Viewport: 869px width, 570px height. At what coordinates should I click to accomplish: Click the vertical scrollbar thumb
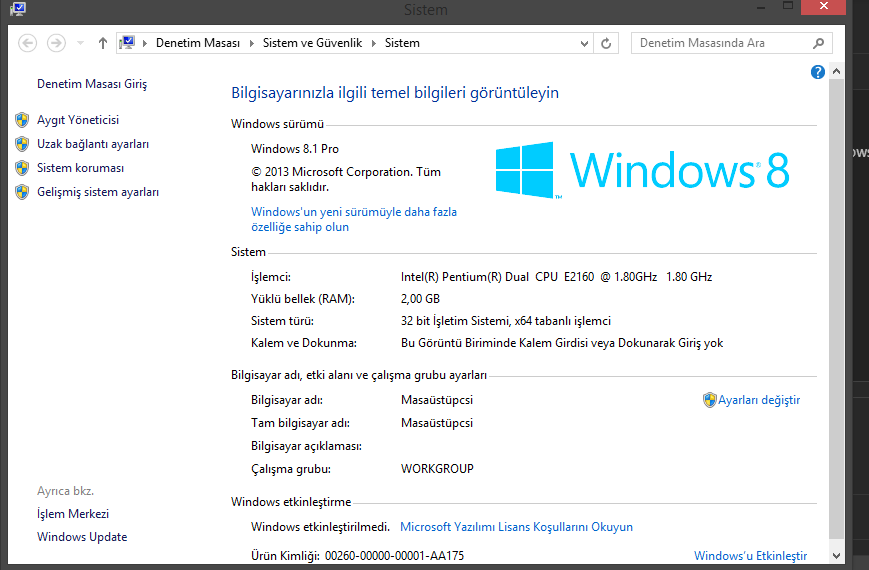(x=836, y=308)
